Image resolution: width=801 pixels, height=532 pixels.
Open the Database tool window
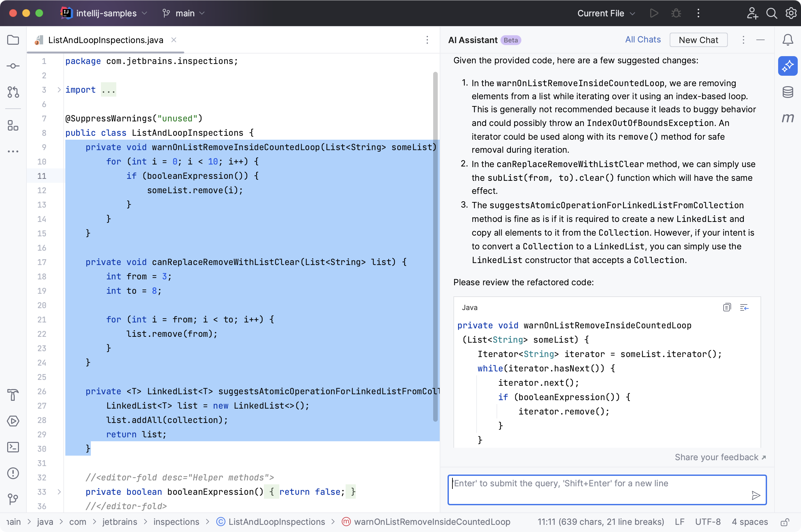point(788,92)
